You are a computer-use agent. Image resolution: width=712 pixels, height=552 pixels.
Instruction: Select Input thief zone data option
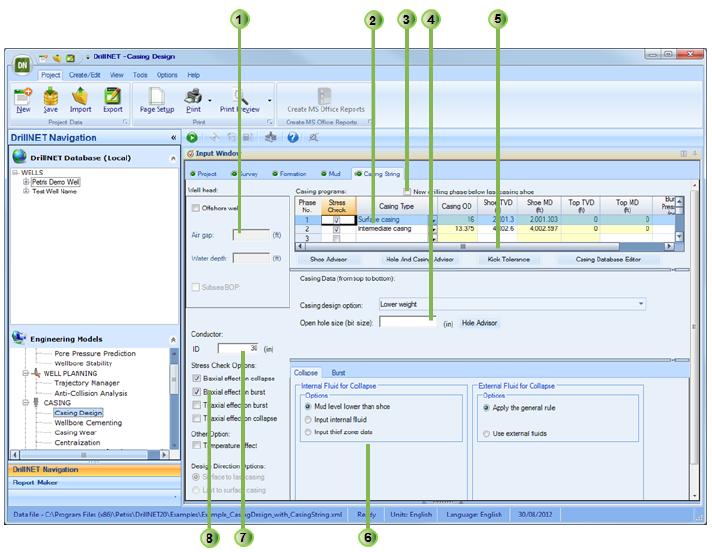308,432
